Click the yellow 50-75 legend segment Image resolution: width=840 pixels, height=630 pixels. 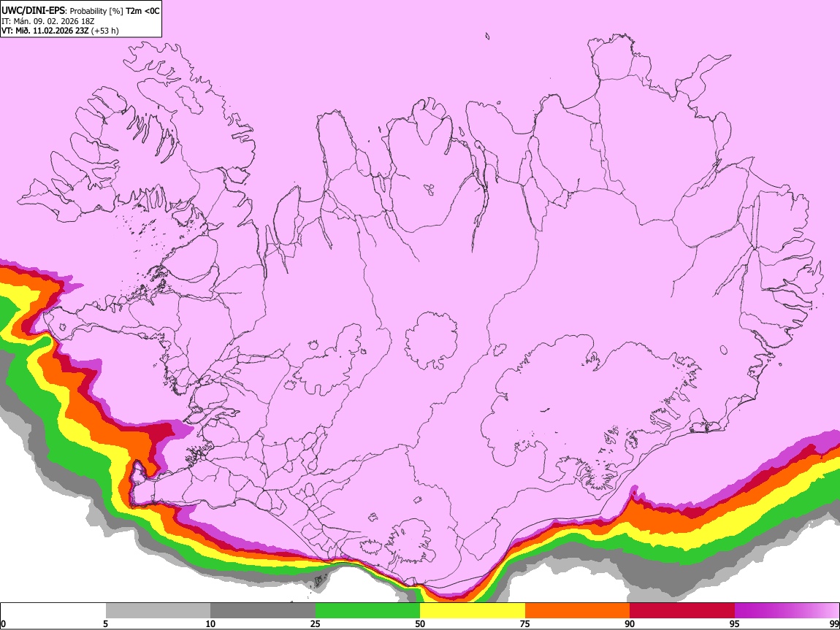(x=473, y=610)
